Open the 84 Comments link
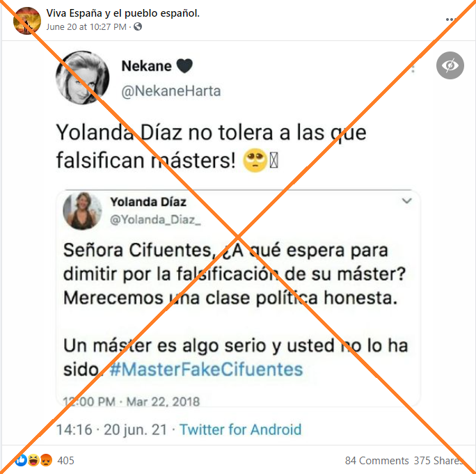Screen dimensions: 476x474 click(376, 461)
